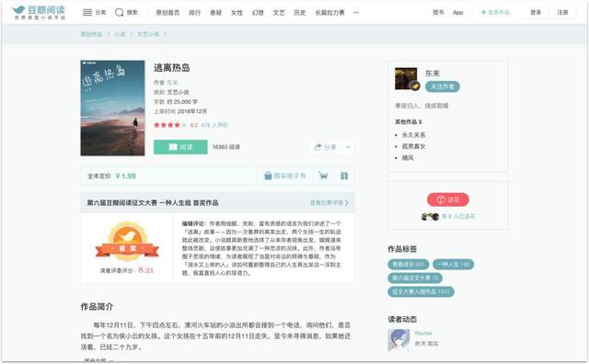589x364 pixels.
Task: Open the 分类 hamburger menu icon
Action: [x=87, y=12]
